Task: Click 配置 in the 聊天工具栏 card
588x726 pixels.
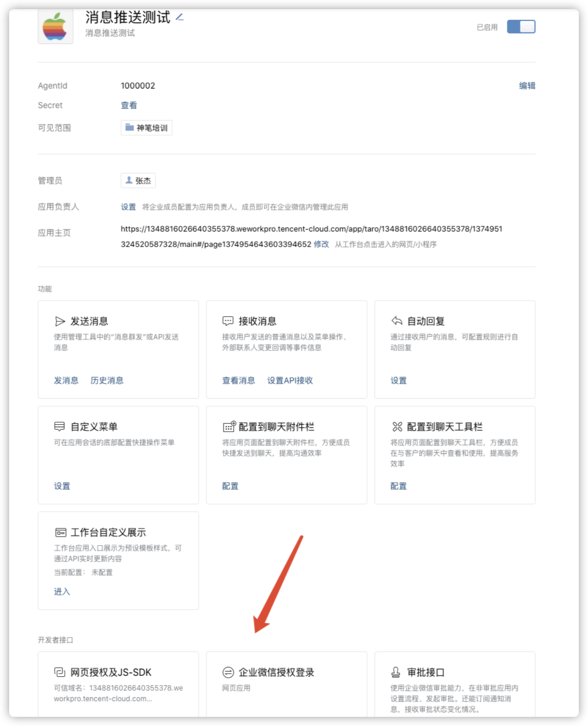Action: pyautogui.click(x=398, y=486)
